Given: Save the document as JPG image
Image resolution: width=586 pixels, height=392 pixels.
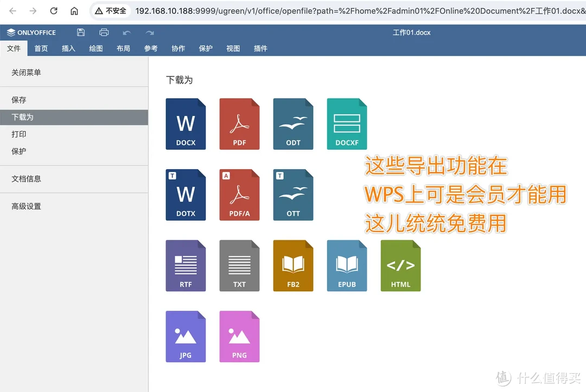Looking at the screenshot, I should [x=186, y=336].
